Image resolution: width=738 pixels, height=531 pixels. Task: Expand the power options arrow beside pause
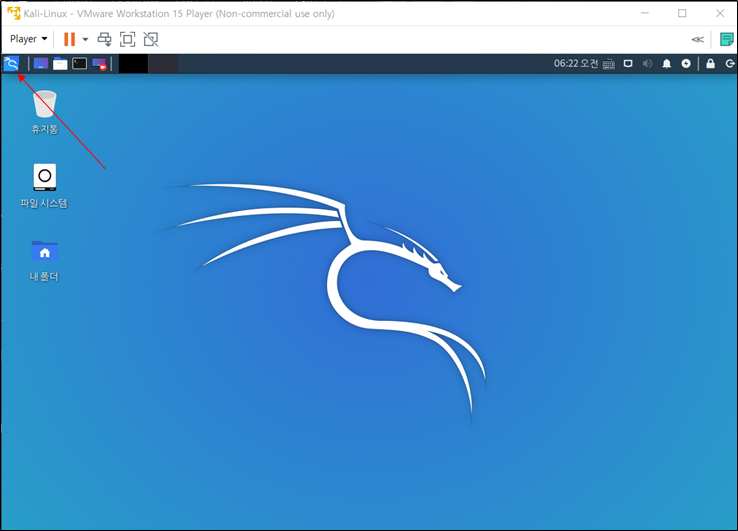[x=85, y=40]
